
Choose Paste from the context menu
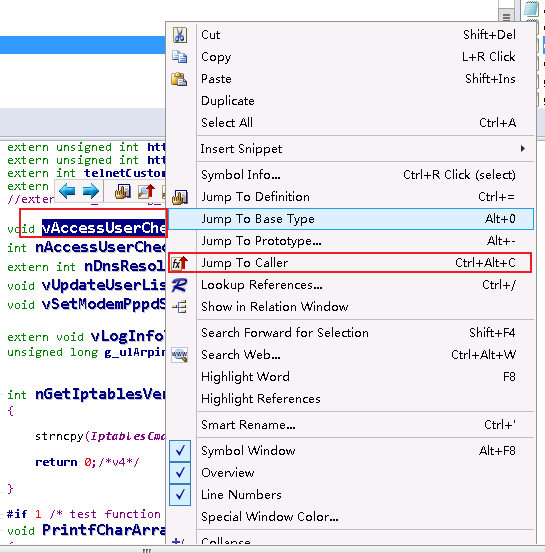click(351, 79)
